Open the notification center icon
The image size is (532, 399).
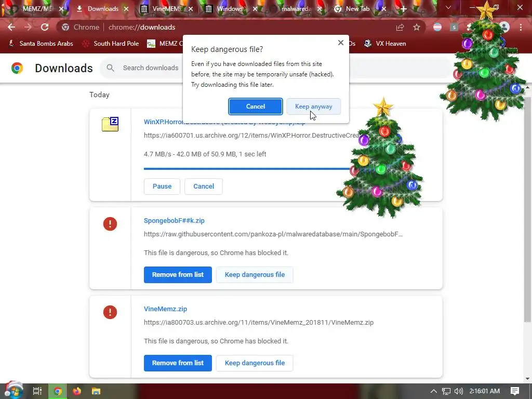click(515, 391)
